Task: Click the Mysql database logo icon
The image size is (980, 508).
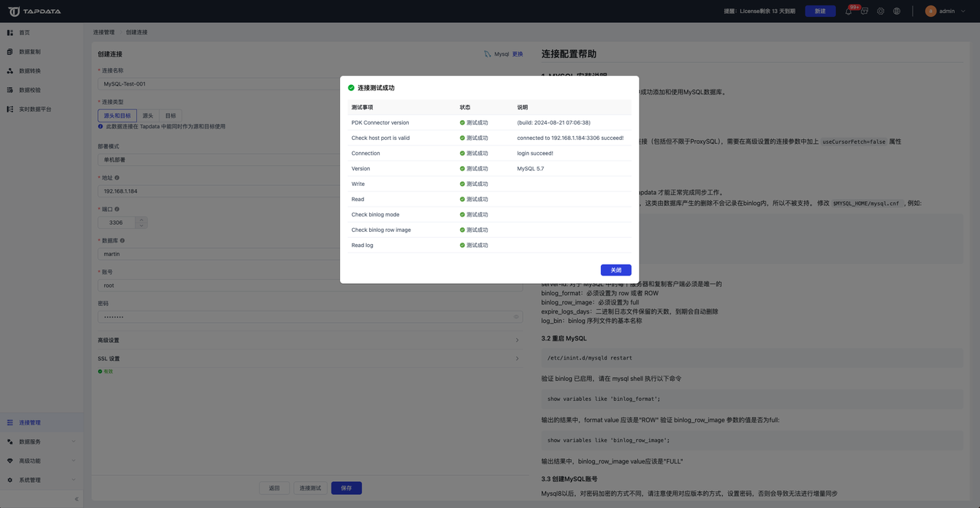Action: [488, 54]
